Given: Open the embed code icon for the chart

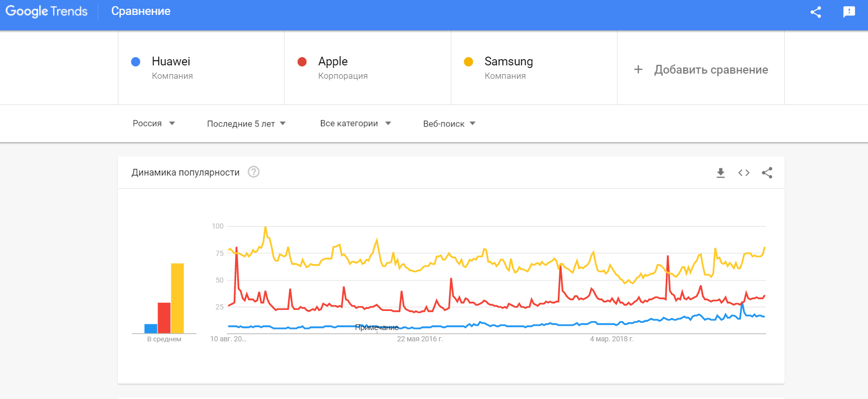Looking at the screenshot, I should pyautogui.click(x=743, y=172).
